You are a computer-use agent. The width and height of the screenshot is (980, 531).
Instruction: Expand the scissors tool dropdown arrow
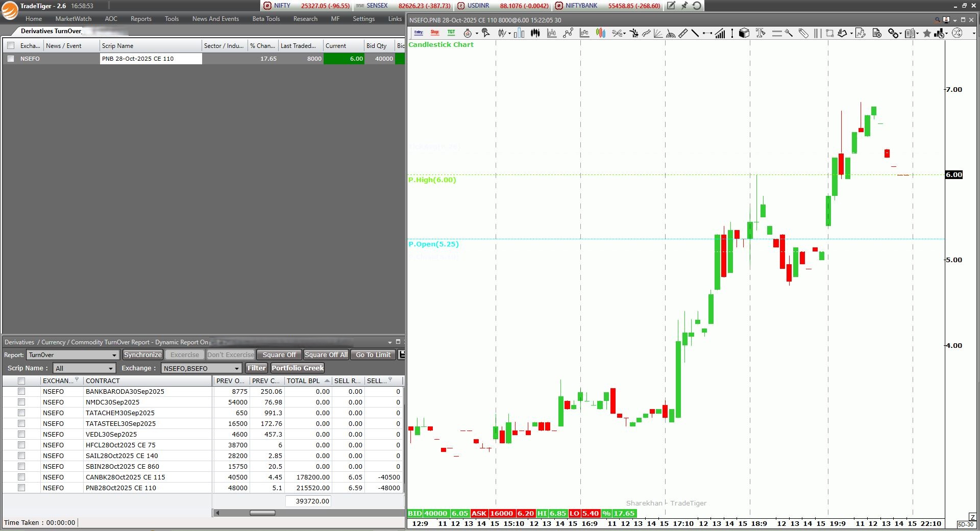[x=625, y=34]
